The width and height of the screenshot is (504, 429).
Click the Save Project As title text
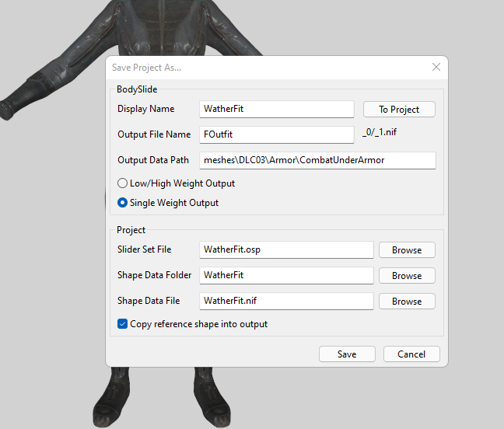point(146,68)
